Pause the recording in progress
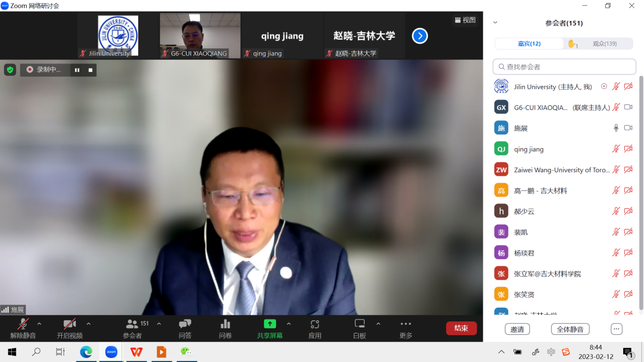644x362 pixels. pyautogui.click(x=77, y=70)
